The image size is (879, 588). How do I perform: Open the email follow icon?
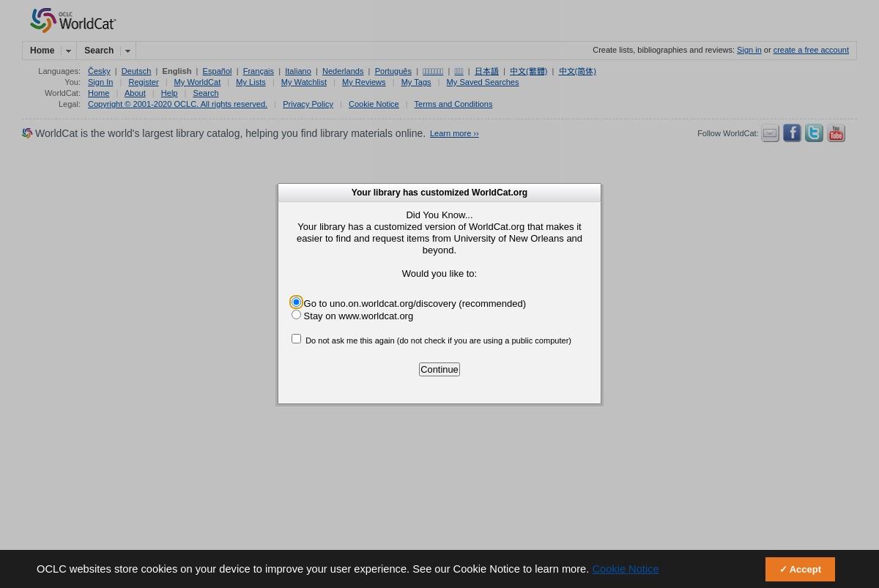point(770,133)
